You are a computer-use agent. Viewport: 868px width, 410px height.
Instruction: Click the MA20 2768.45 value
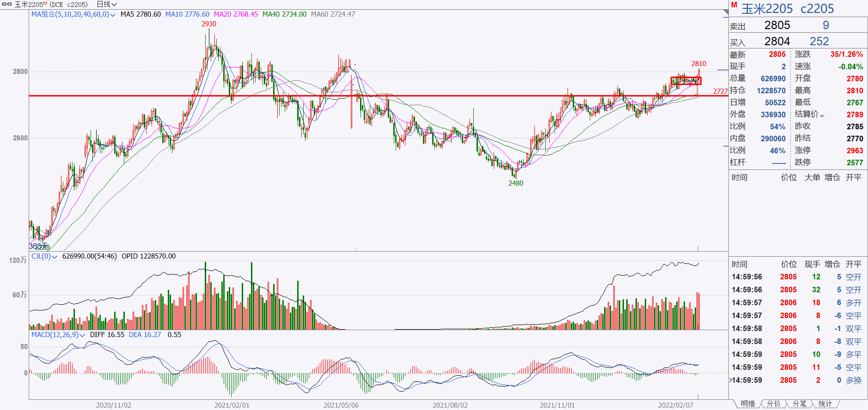click(236, 14)
